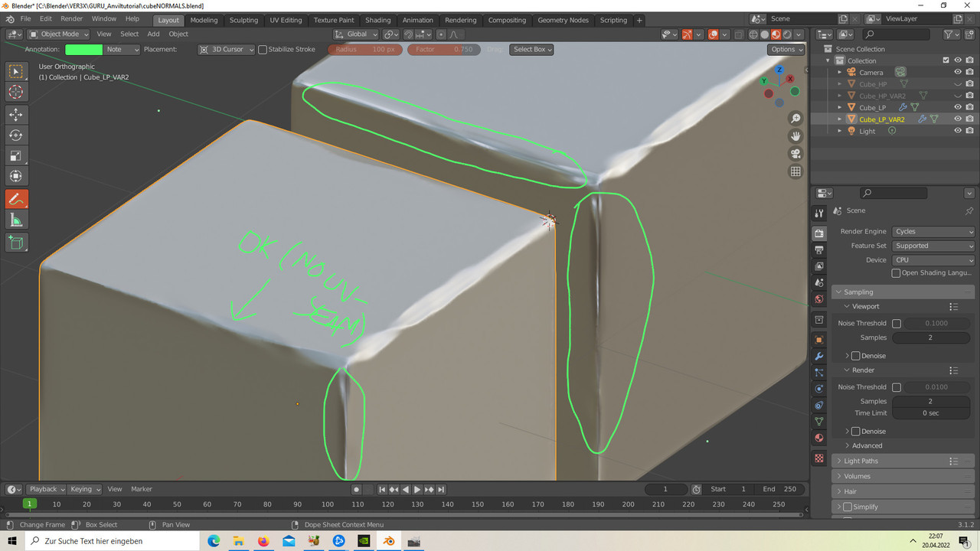Screen dimensions: 980x551
Task: Open the Object Mode dropdown
Action: tap(57, 34)
